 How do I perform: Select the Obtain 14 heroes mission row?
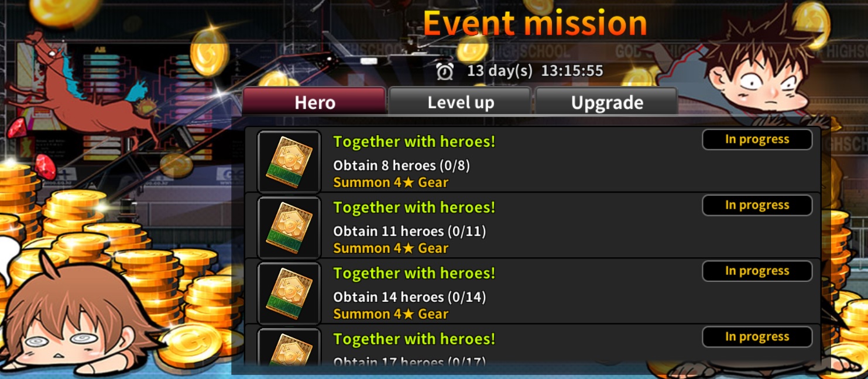coord(533,291)
